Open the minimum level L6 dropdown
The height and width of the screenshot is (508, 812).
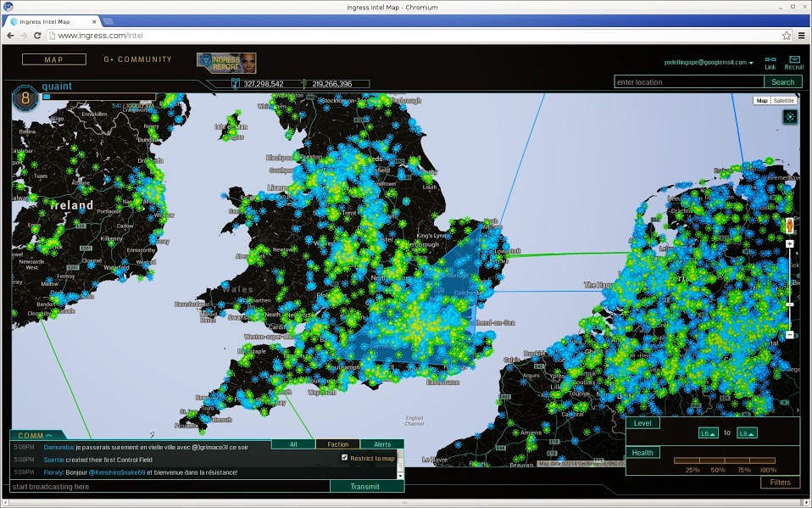coord(709,433)
